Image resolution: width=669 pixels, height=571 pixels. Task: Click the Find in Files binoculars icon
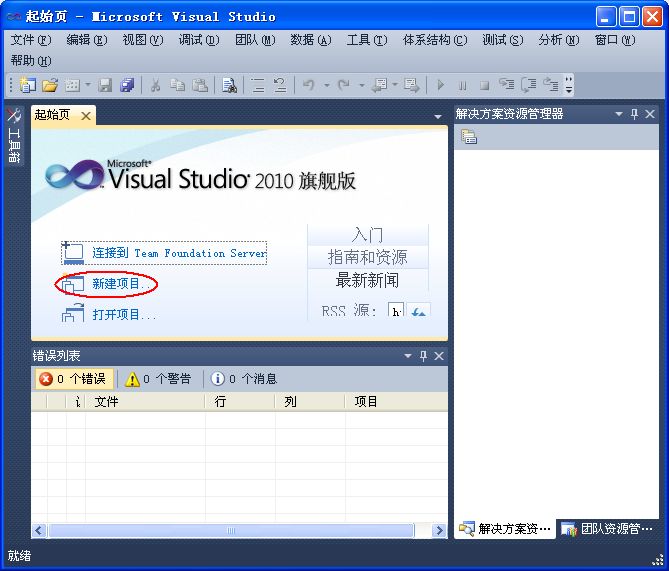click(229, 85)
